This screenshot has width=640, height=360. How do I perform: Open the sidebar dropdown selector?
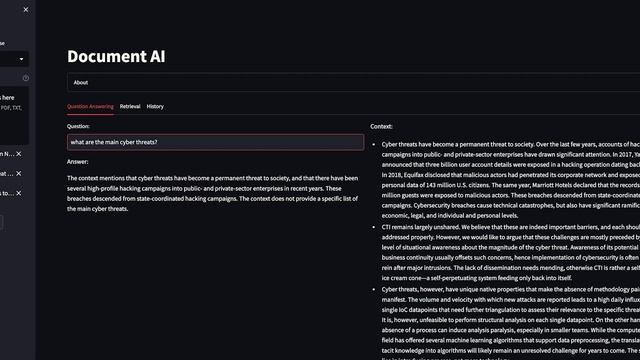tap(14, 59)
